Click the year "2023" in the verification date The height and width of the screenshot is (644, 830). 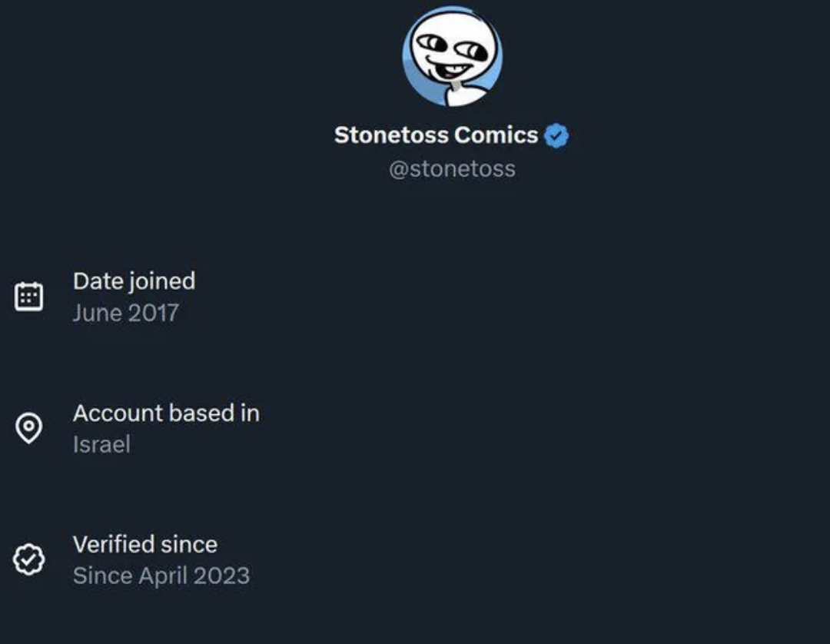[223, 576]
